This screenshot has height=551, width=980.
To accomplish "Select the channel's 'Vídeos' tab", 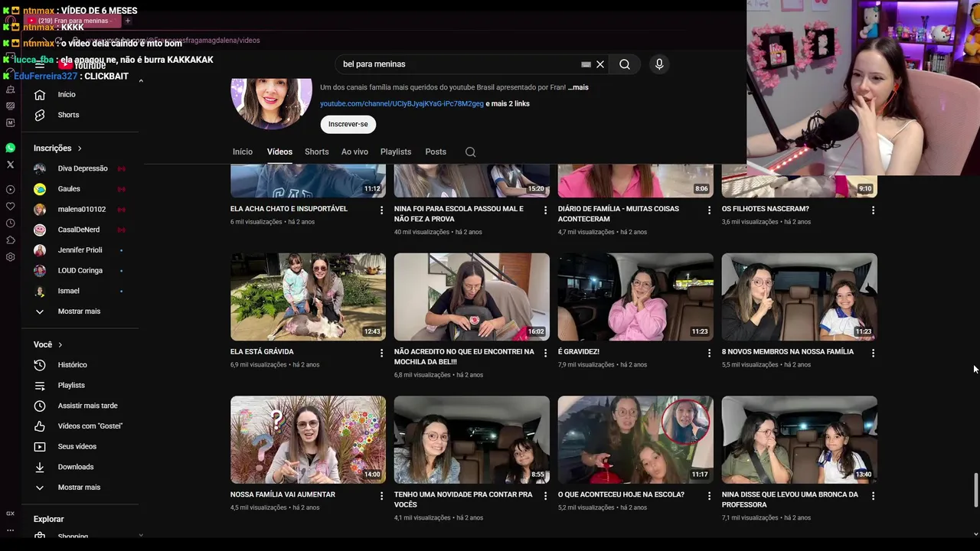I will [279, 152].
